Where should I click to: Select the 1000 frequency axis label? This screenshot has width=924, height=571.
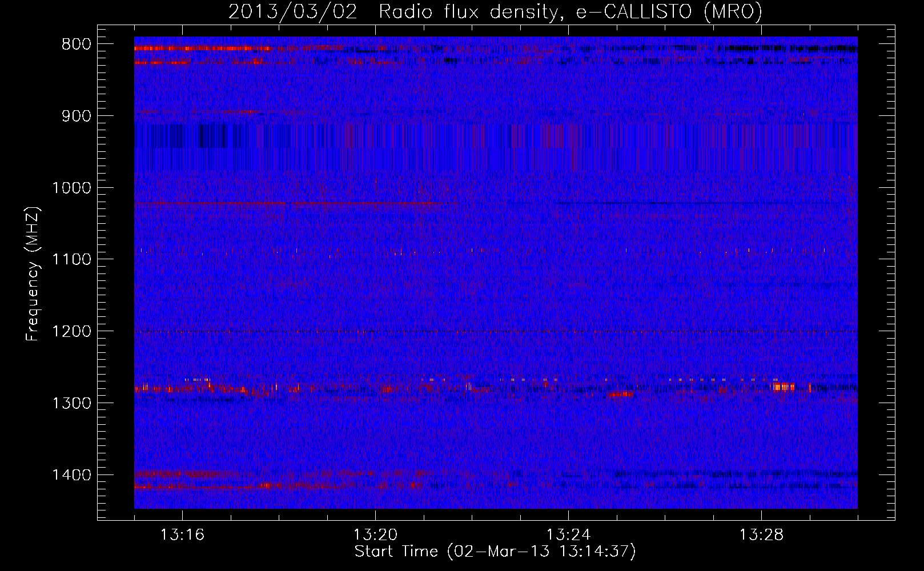71,188
